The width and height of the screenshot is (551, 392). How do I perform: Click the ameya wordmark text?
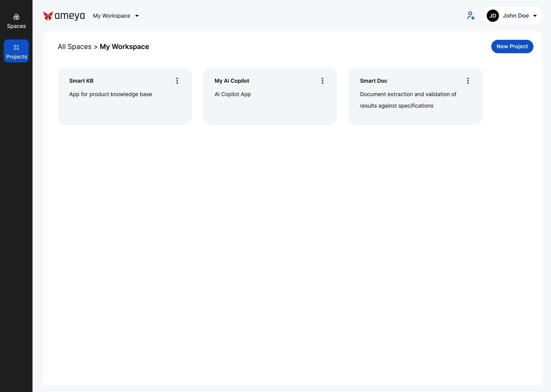tap(70, 16)
